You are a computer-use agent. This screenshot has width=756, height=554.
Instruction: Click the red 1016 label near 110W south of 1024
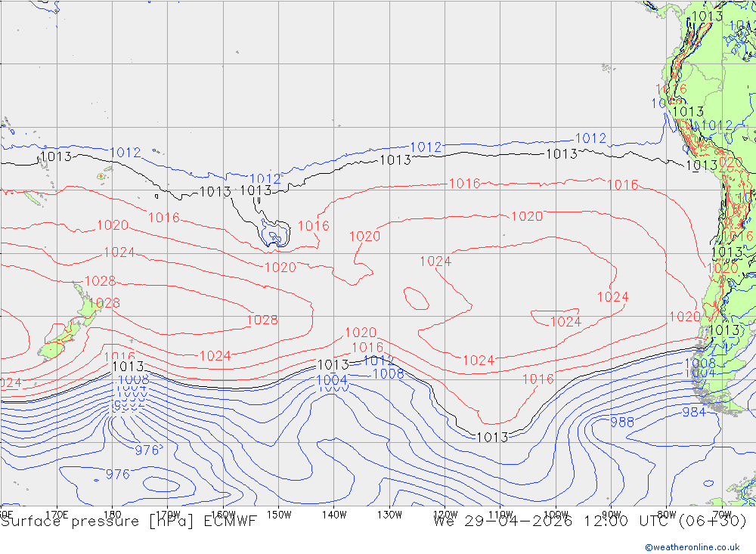click(538, 379)
